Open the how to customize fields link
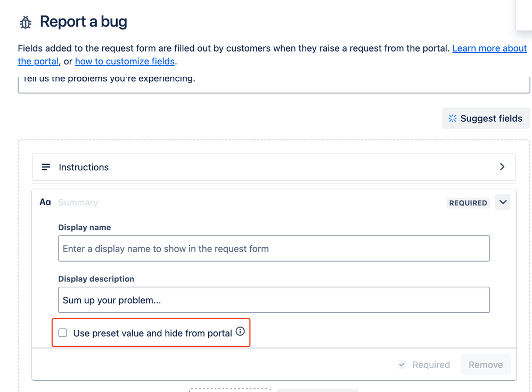 click(x=125, y=61)
